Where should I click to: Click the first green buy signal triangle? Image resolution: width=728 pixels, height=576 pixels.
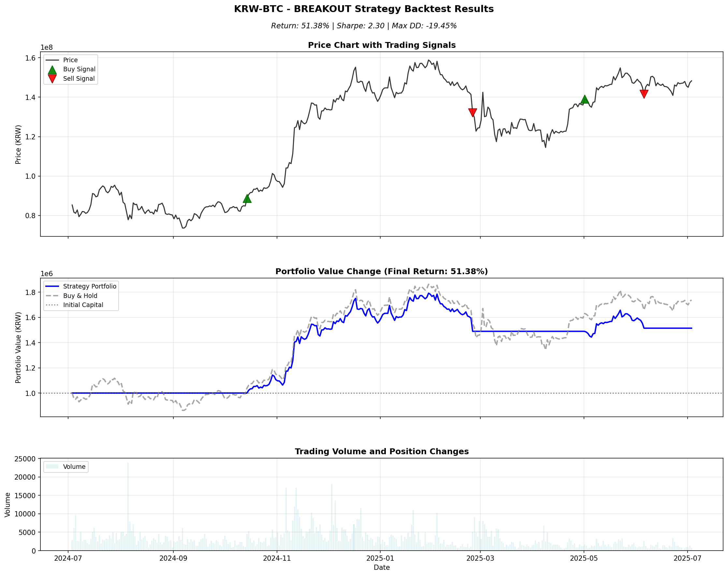[x=247, y=199]
